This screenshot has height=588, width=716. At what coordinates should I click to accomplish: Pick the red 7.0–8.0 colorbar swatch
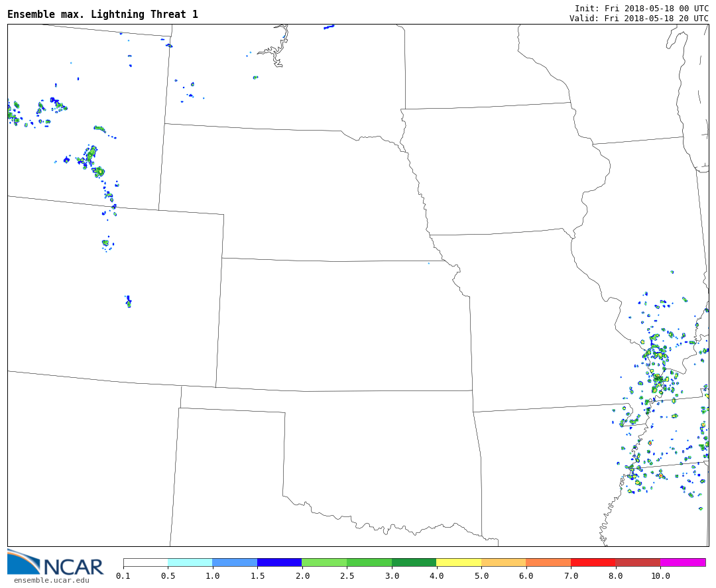point(593,562)
